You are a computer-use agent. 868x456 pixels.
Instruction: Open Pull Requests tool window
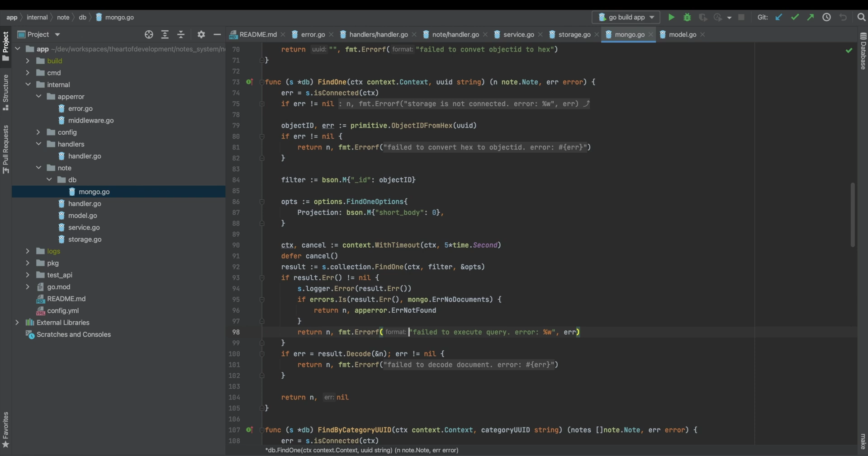pos(5,149)
